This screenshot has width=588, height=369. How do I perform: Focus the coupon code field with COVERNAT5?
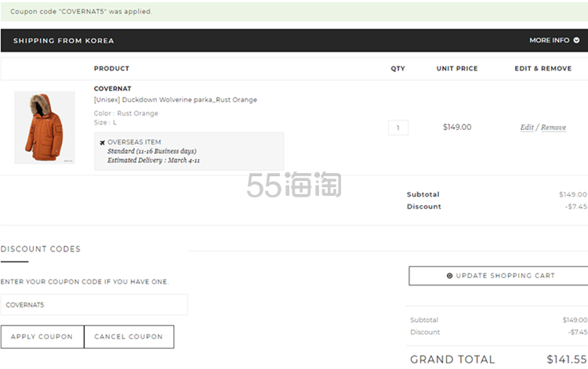point(94,305)
